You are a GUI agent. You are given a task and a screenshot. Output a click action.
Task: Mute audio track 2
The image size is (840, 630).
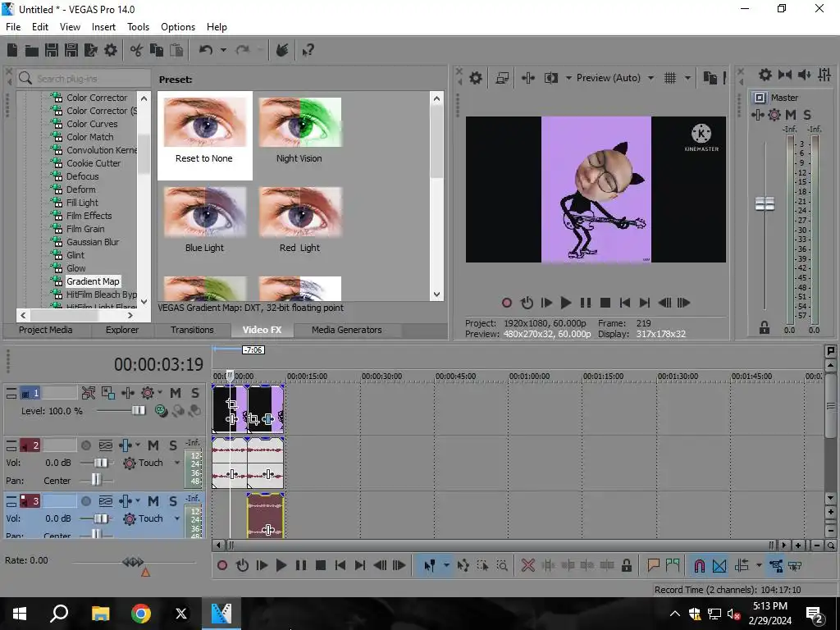pos(153,445)
